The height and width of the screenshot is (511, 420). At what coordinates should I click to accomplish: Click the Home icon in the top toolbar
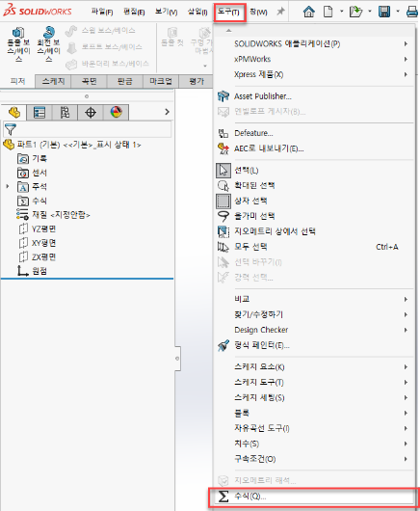point(308,12)
